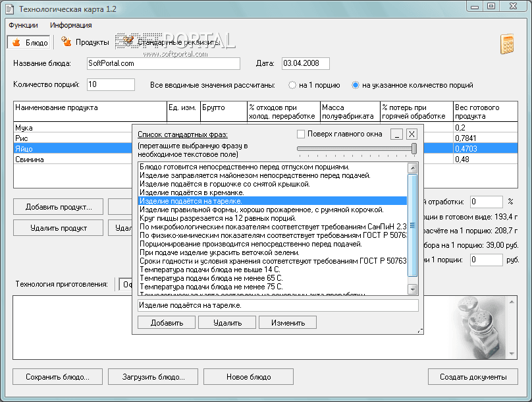The image size is (532, 402).
Task: Click the Новое блюдо button
Action: point(248,377)
